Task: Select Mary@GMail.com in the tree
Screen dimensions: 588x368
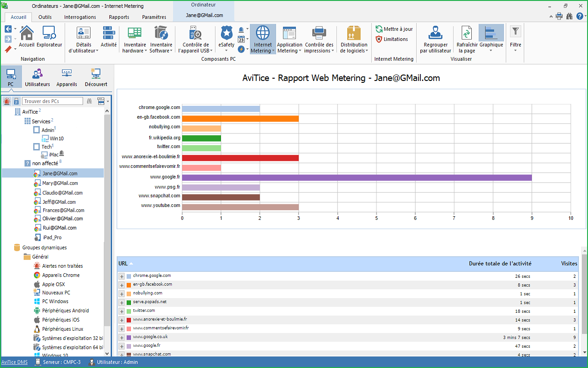Action: 60,183
